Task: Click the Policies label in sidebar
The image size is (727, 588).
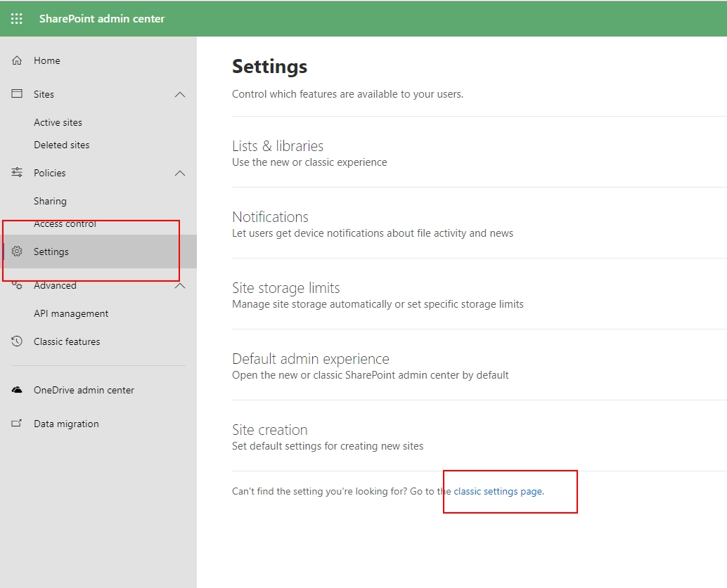Action: coord(50,173)
